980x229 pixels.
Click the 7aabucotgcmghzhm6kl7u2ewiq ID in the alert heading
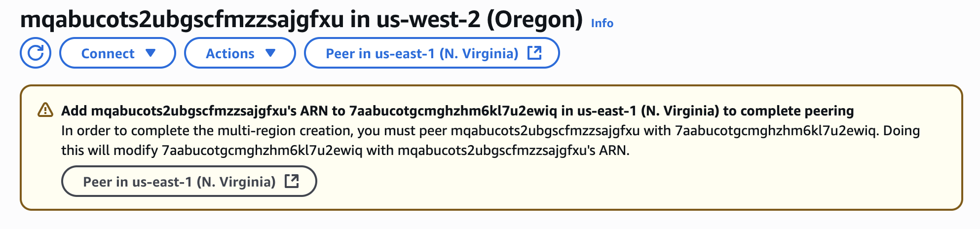point(453,111)
